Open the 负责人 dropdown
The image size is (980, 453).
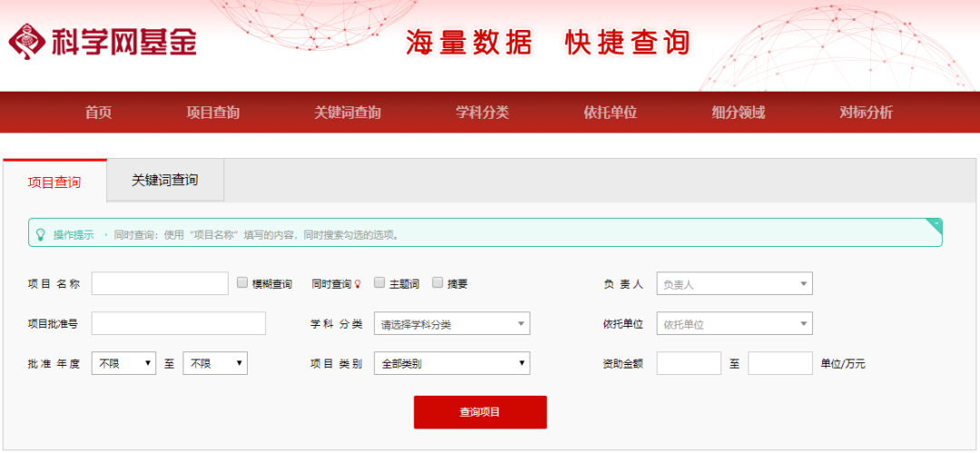point(734,284)
